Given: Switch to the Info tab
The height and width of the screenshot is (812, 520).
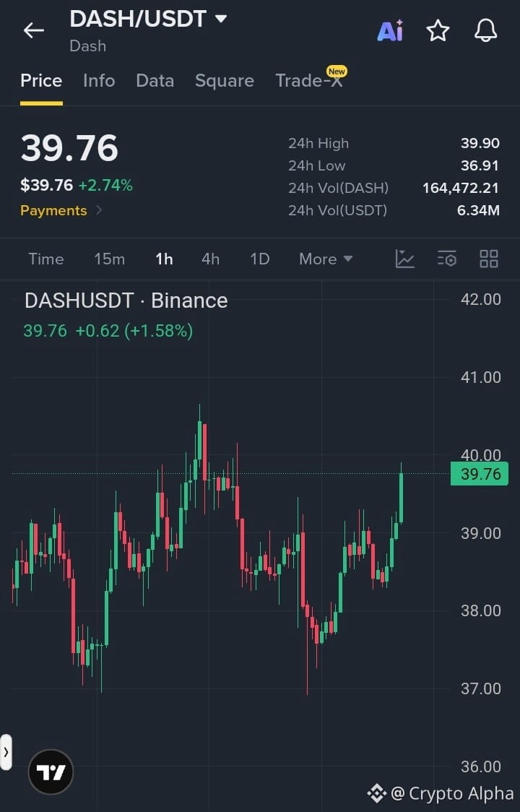Looking at the screenshot, I should (99, 81).
